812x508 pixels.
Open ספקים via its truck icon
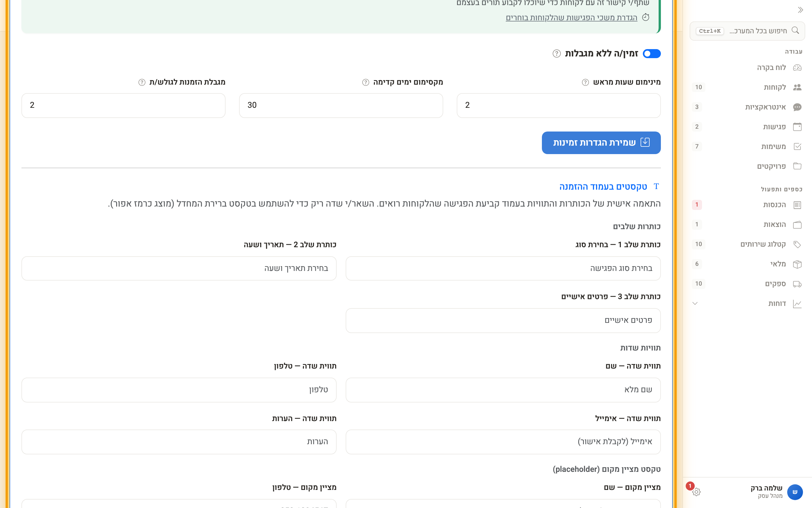click(x=797, y=284)
